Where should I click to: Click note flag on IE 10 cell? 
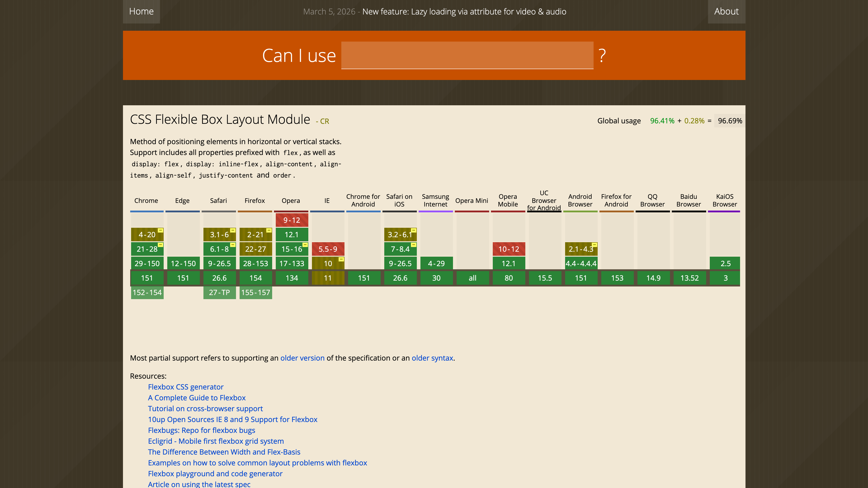(x=341, y=259)
